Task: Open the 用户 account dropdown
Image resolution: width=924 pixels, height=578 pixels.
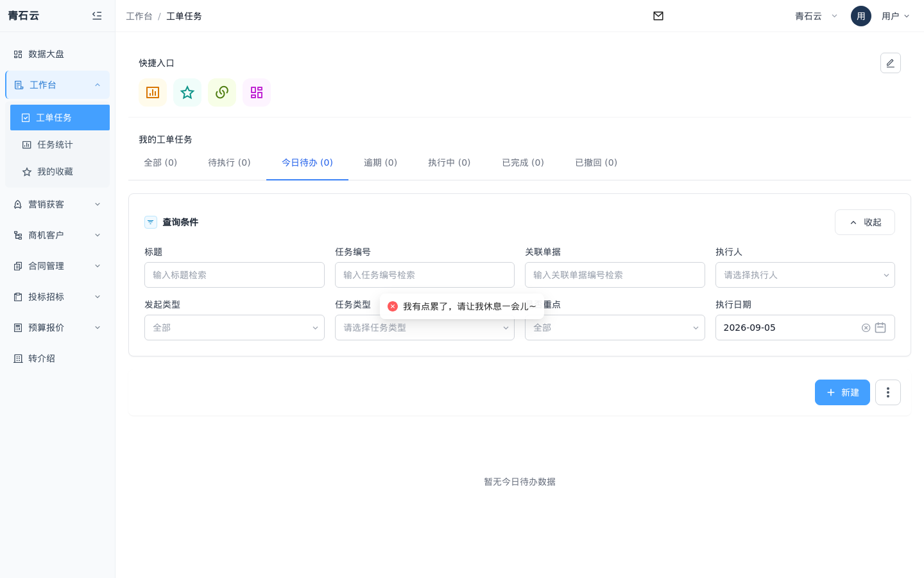Action: 896,16
